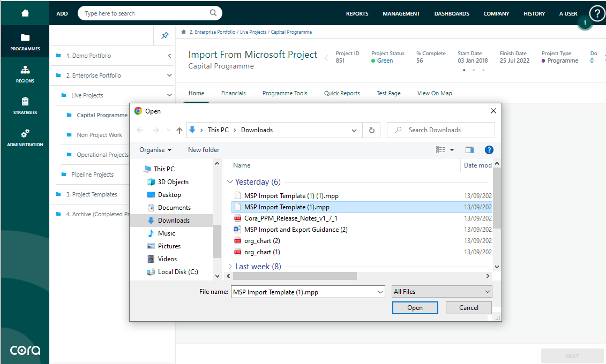Refresh the Downloads folder listing
Viewport: 606px width, 364px height.
point(371,130)
